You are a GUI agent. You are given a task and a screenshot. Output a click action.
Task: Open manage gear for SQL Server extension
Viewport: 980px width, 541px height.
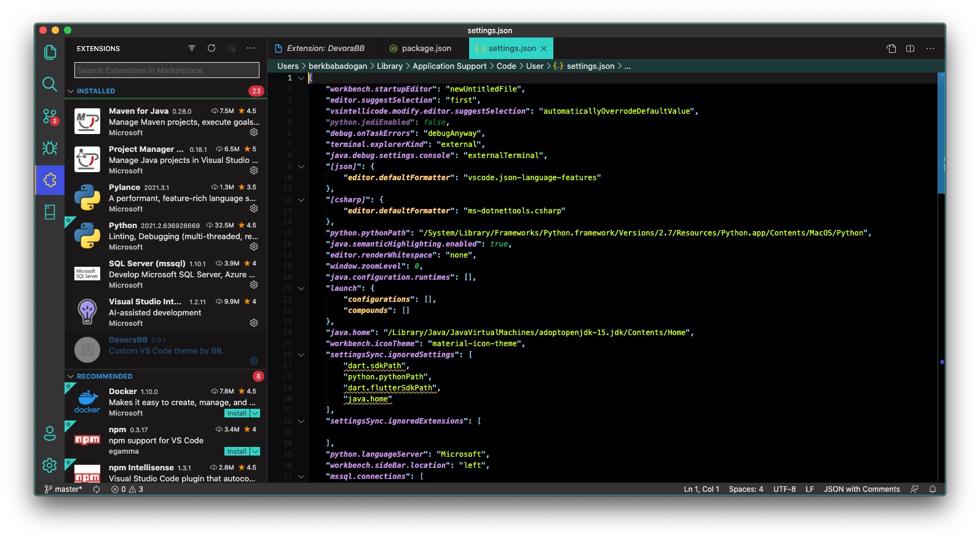(x=254, y=285)
